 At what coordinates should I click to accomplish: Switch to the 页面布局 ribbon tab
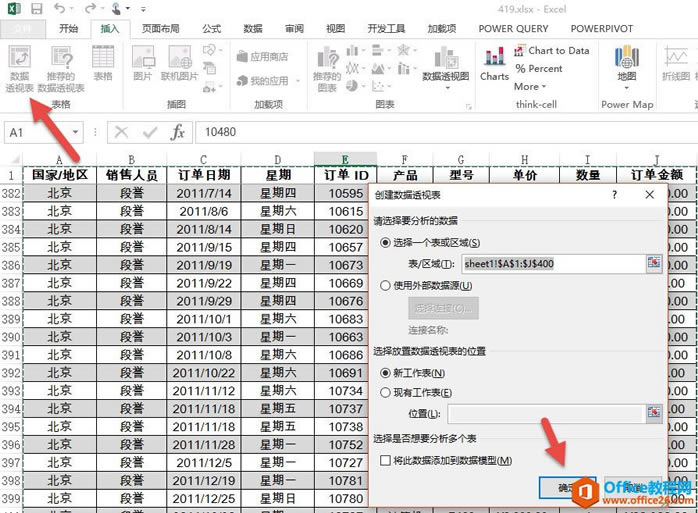tap(160, 29)
